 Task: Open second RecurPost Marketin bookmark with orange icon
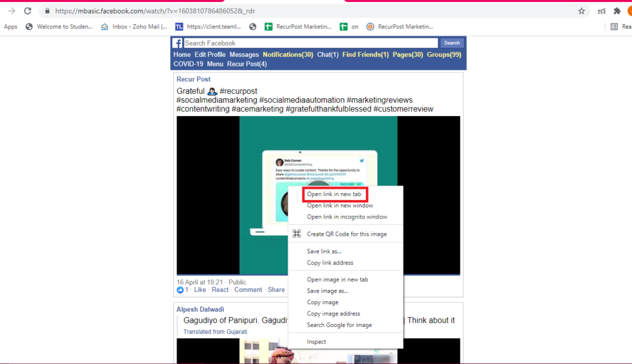[399, 27]
